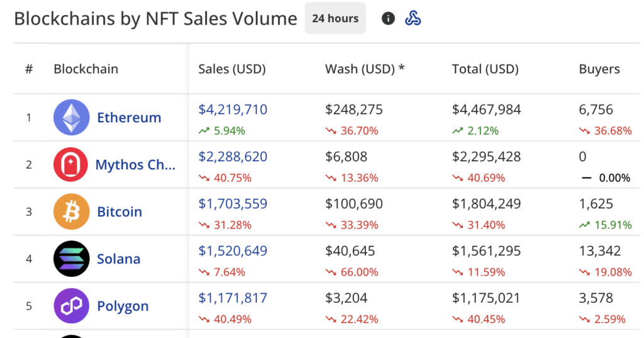Sort by the Total (USD) column header
The image size is (644, 338).
[485, 69]
